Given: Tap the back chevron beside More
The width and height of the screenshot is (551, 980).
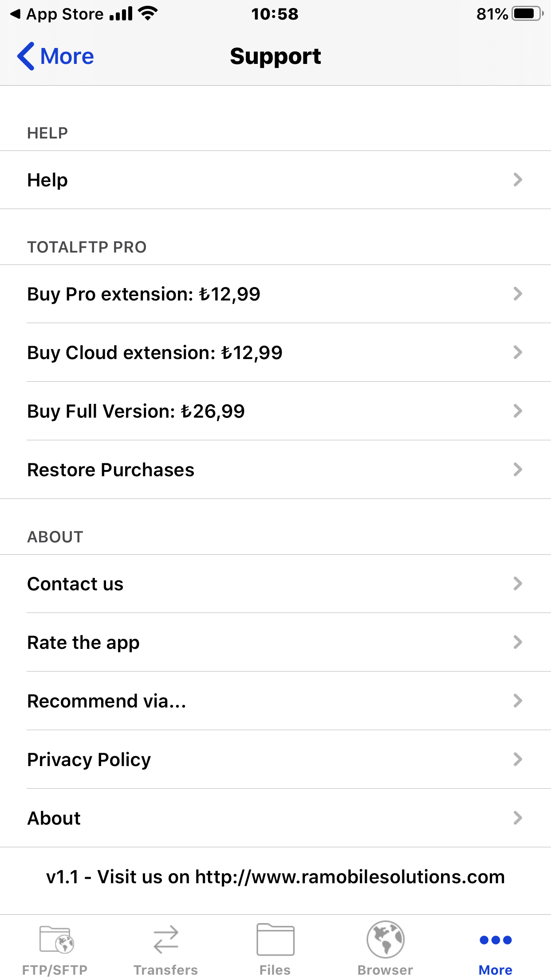Looking at the screenshot, I should coord(26,56).
